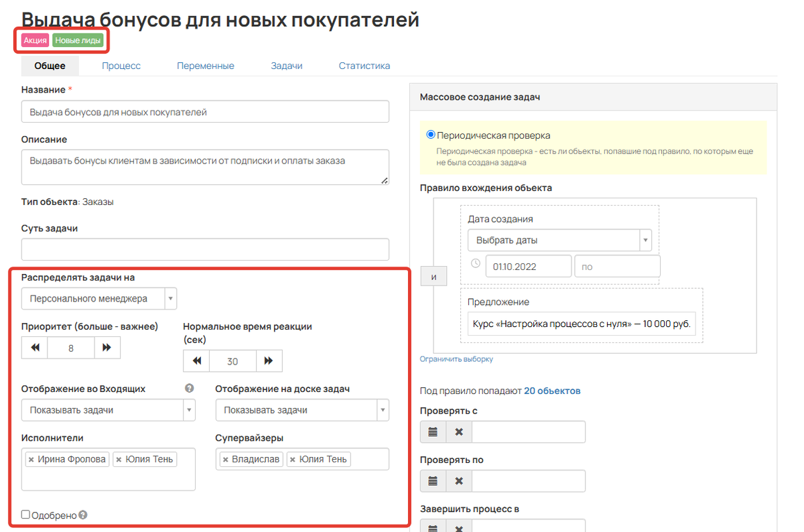Open the Выбрать даты dropdown
Screen dimensions: 804x532
click(559, 240)
